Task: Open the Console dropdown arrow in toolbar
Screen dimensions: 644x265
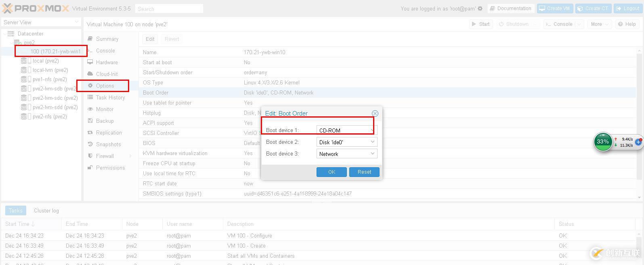Action: click(579, 24)
